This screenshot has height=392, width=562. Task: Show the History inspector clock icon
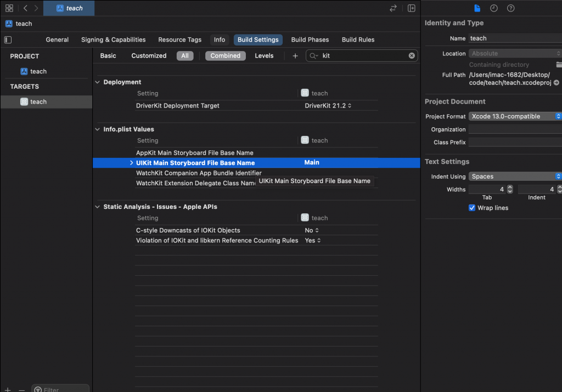pos(494,8)
